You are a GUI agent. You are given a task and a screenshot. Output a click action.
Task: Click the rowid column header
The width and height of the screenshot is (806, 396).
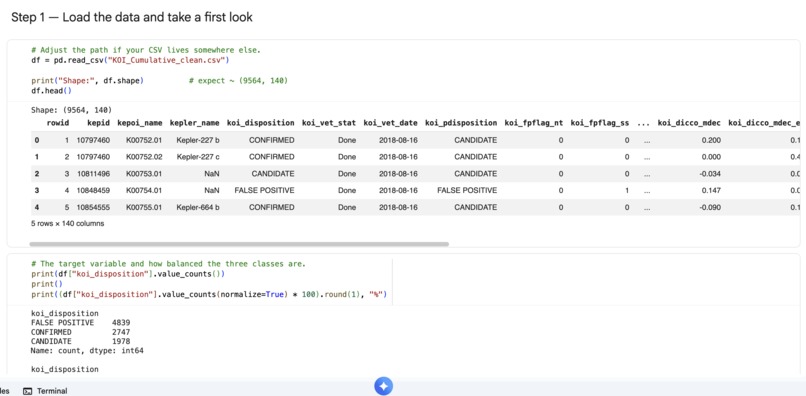tap(58, 123)
